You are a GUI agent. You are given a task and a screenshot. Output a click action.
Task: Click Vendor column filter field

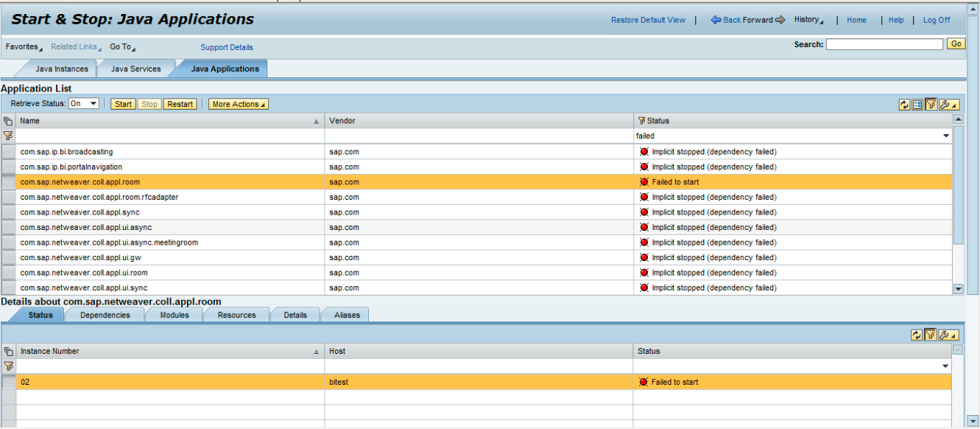point(479,136)
